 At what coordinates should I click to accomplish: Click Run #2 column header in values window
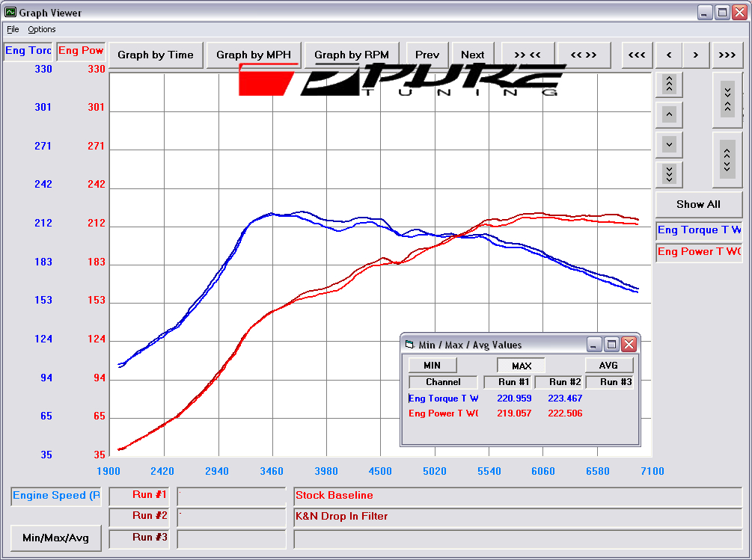(559, 382)
